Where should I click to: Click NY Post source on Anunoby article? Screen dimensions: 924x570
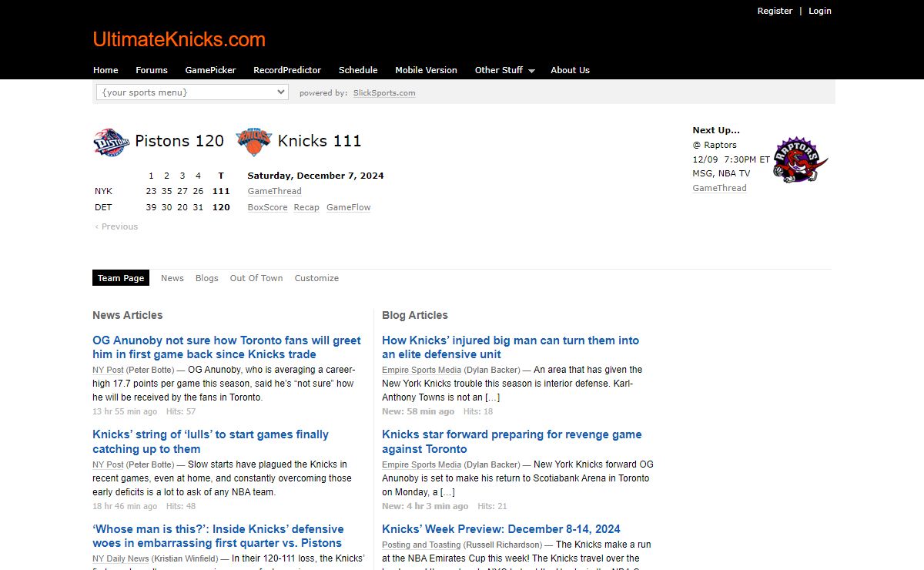tap(108, 370)
